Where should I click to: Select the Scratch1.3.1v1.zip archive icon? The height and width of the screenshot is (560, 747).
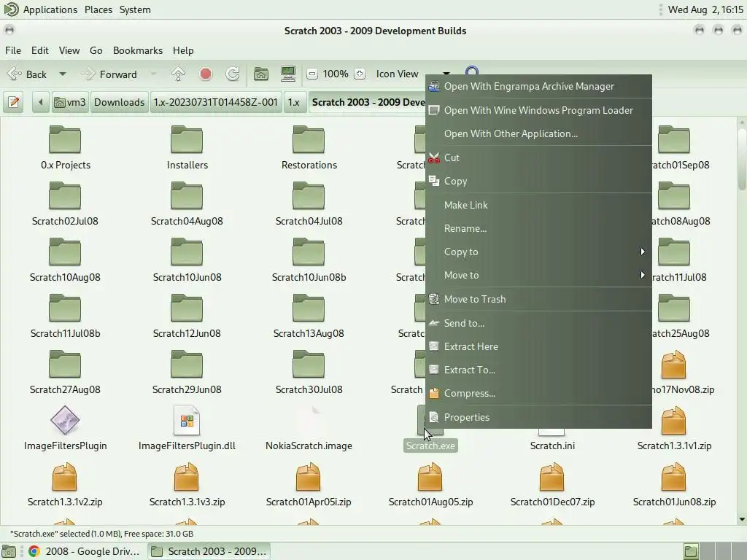tap(673, 421)
